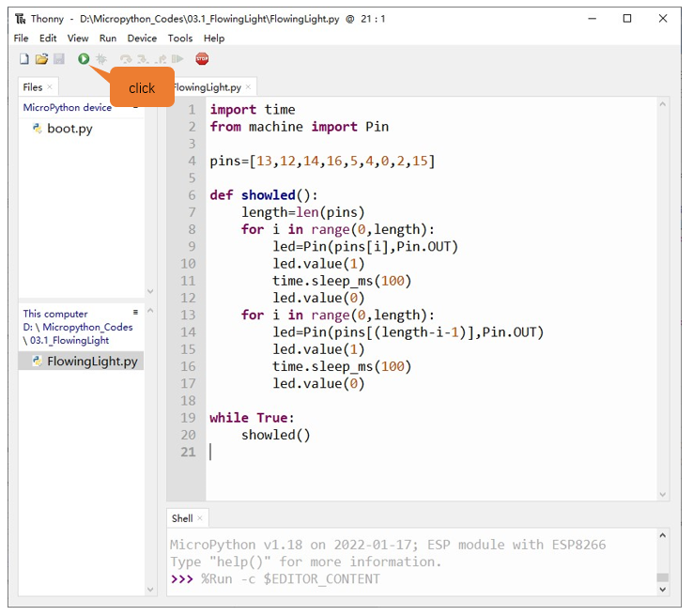Go to the 03.1_FlowingLight folder link

point(69,340)
